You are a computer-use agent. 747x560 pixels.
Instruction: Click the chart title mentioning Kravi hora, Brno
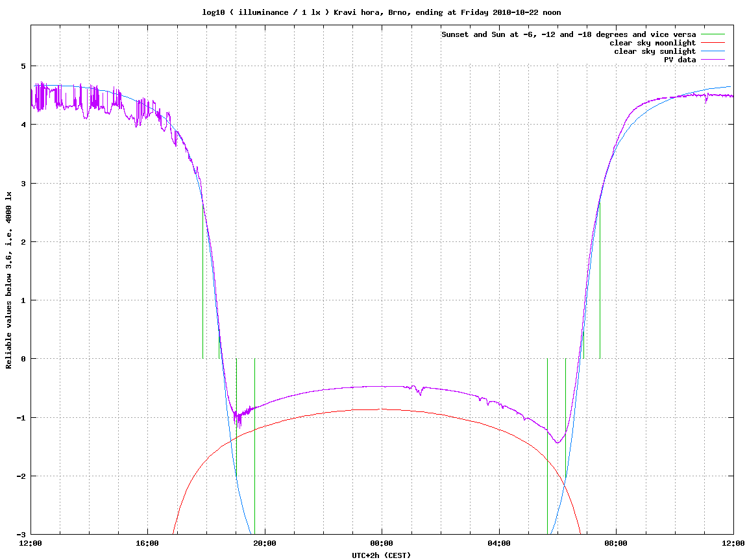pyautogui.click(x=381, y=12)
